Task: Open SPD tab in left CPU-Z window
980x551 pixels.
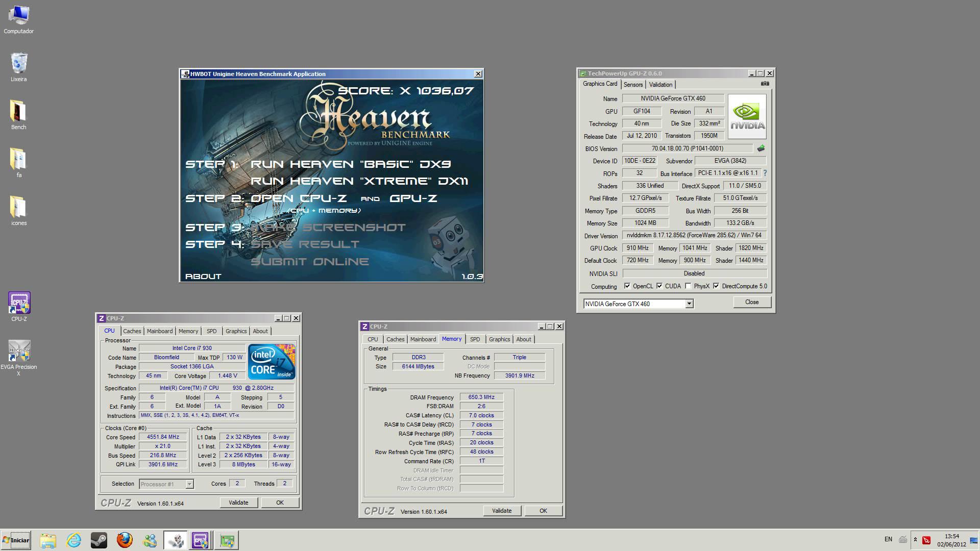Action: [x=212, y=331]
